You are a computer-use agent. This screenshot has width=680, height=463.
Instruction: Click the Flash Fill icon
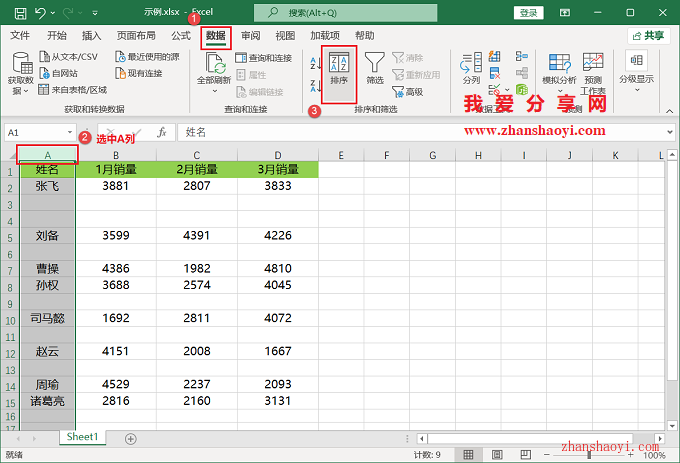(494, 56)
